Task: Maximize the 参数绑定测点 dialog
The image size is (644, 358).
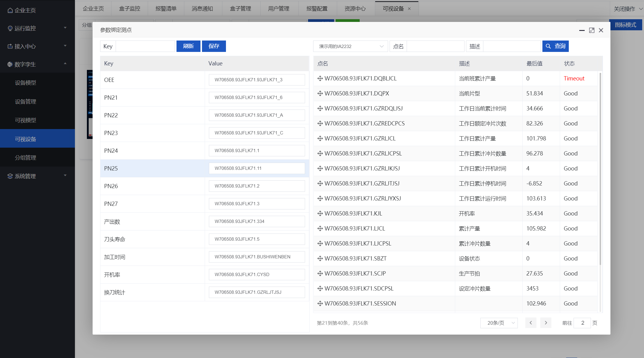Action: (x=592, y=30)
